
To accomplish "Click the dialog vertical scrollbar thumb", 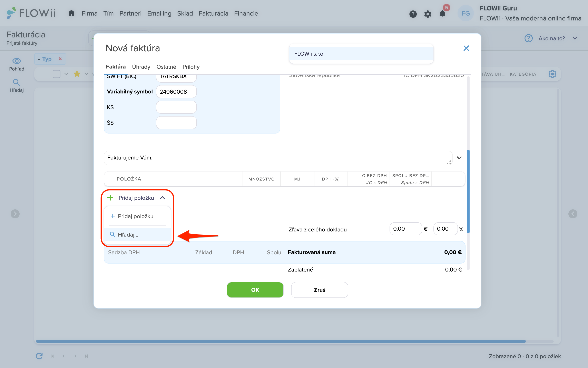I will (468, 191).
